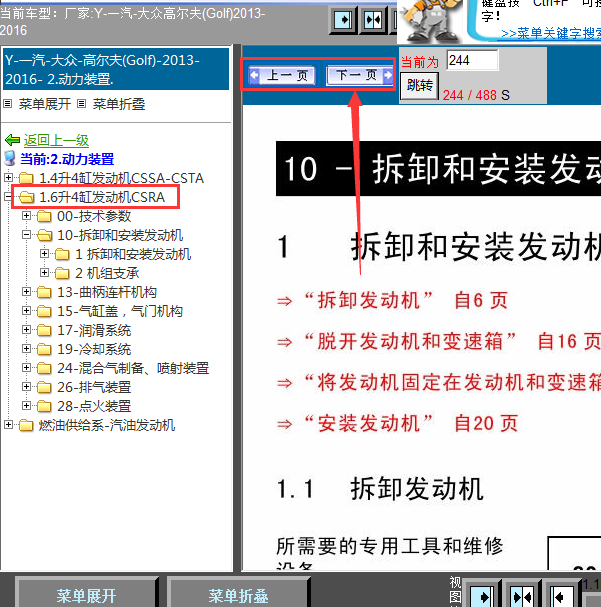601x607 pixels.
Task: Click the mechanic mascot image
Action: pyautogui.click(x=430, y=21)
